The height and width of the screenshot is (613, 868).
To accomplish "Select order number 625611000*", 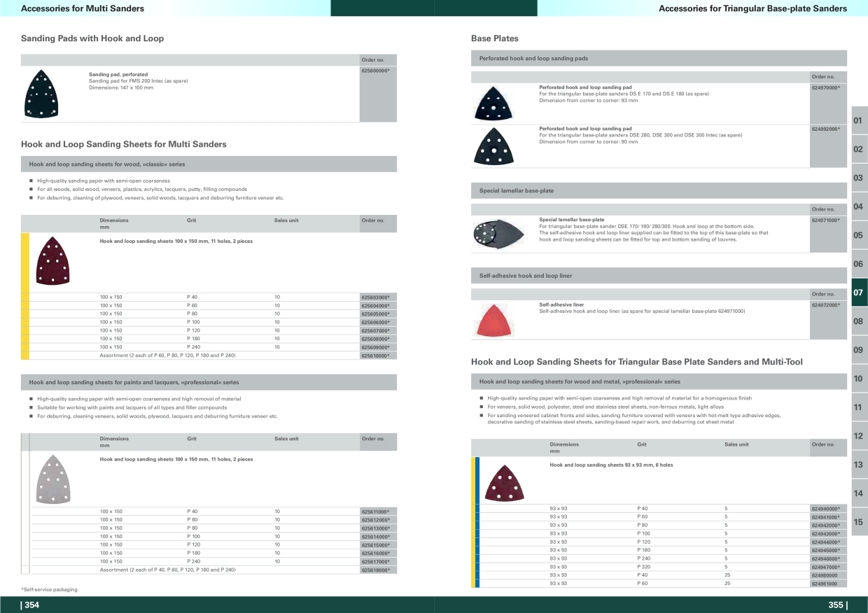I will pos(375,512).
